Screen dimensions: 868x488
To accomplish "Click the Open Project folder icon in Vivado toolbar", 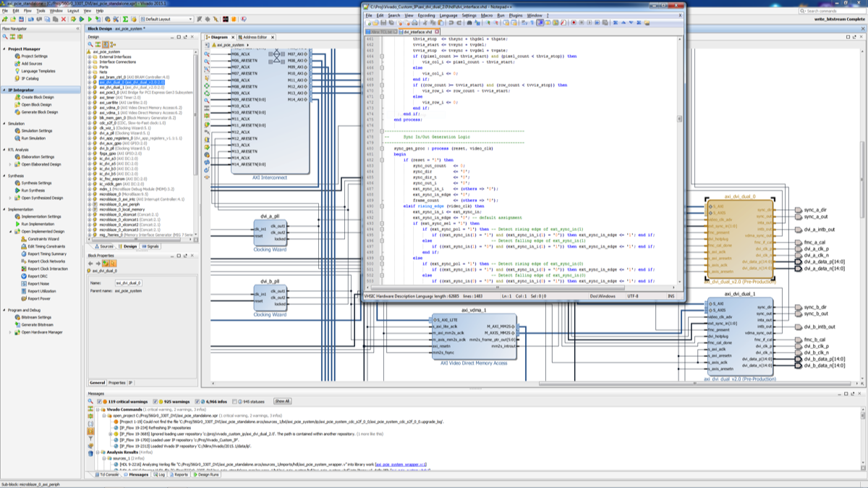I will click(13, 20).
